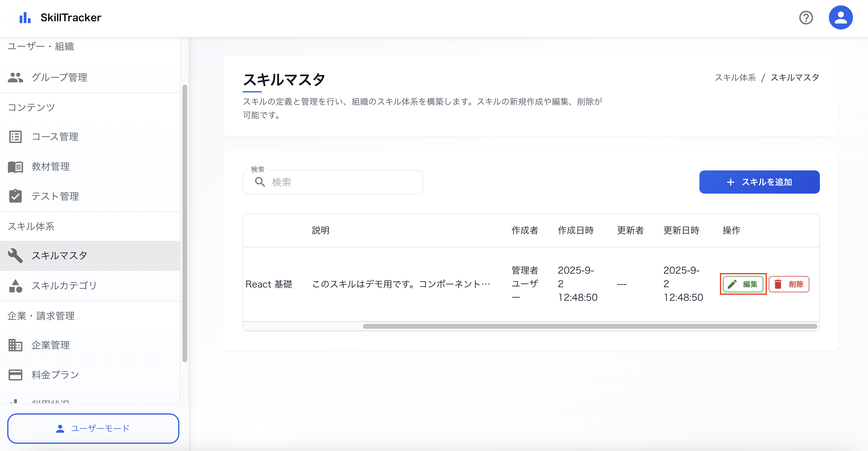Viewport: 868px width, 451px height.
Task: Select the 料金プラン credit card icon
Action: [x=15, y=375]
